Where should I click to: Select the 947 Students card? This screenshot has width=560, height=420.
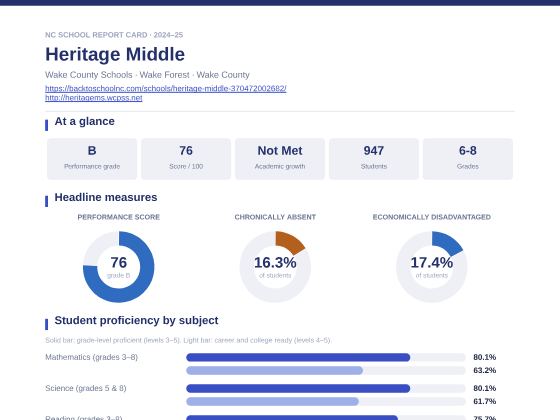tap(374, 159)
